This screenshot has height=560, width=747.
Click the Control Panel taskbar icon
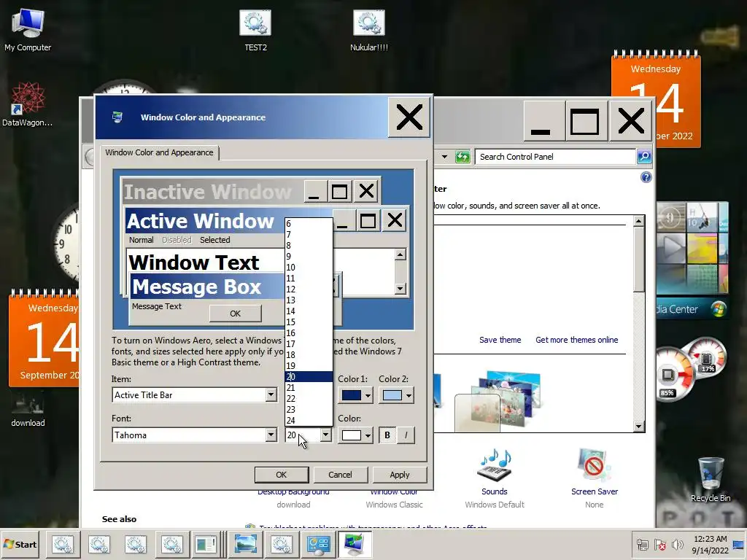[318, 544]
